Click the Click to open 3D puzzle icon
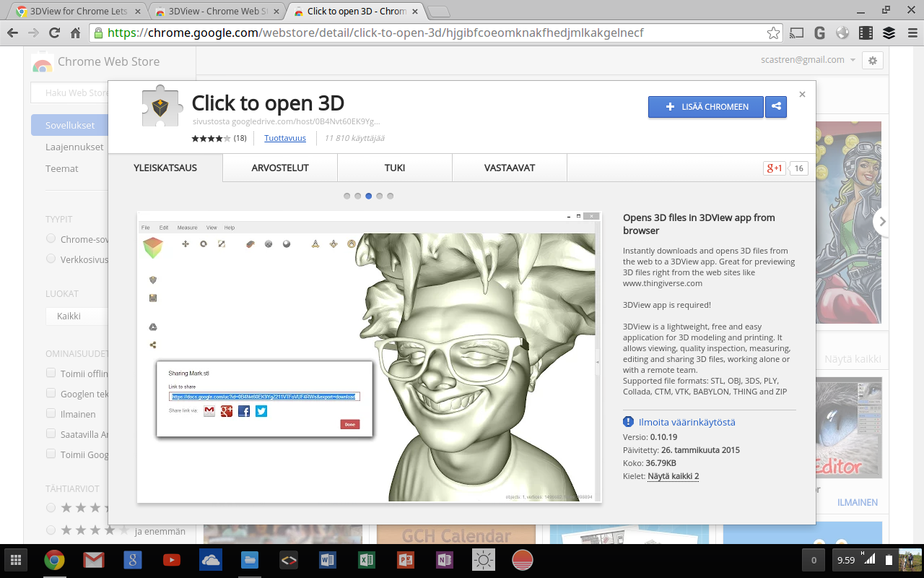The image size is (924, 578). (160, 107)
